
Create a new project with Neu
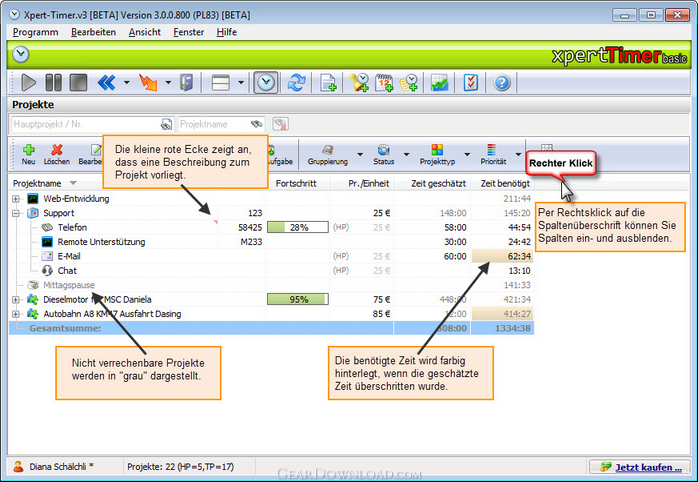tap(28, 154)
